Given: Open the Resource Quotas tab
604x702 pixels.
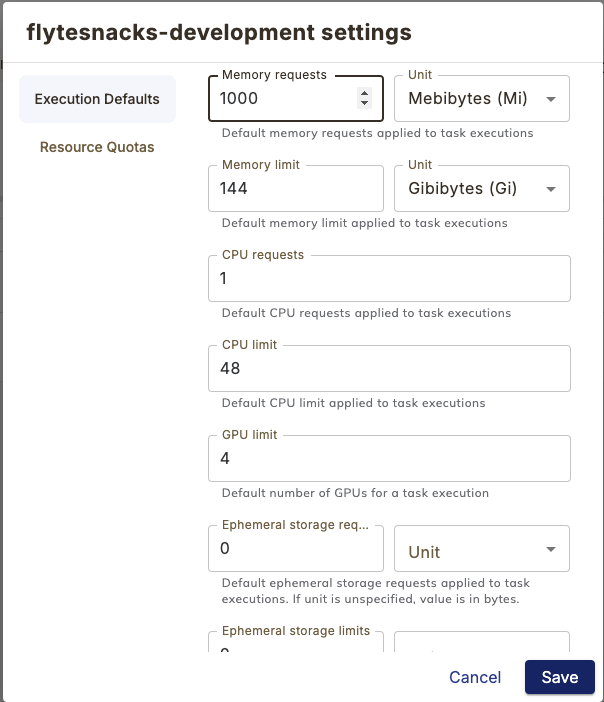Looking at the screenshot, I should point(97,147).
